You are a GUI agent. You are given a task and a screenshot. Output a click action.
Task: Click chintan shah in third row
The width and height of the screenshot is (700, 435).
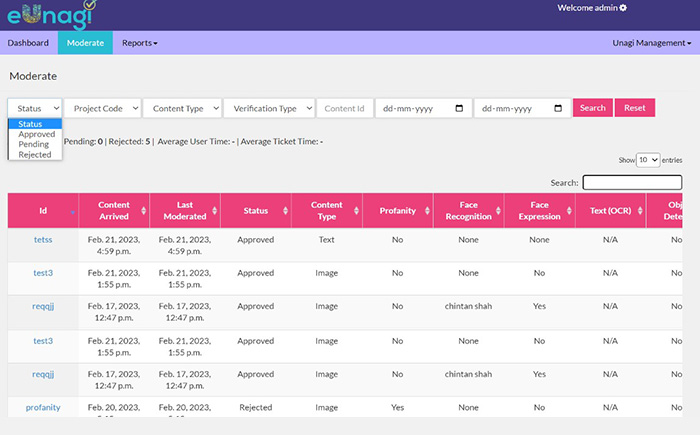pyautogui.click(x=468, y=306)
